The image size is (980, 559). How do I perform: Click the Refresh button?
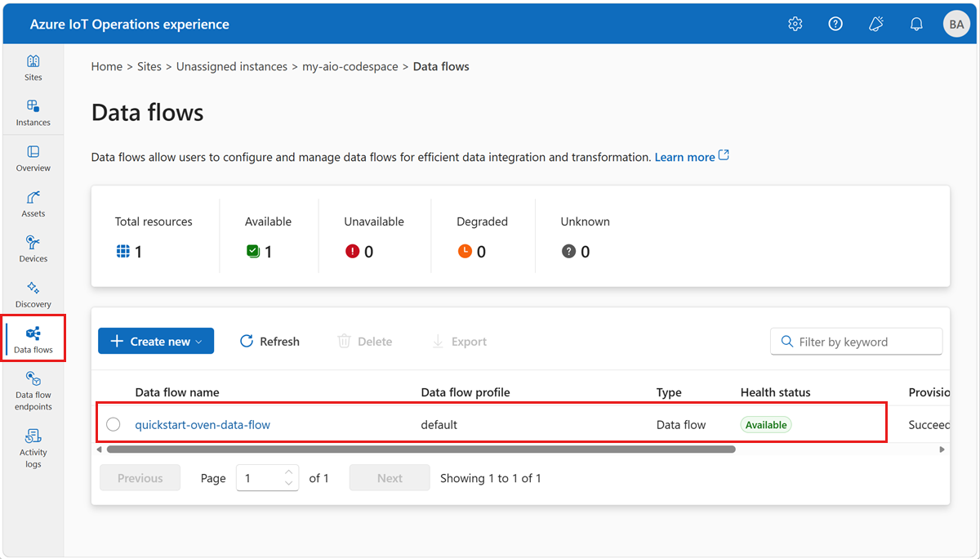269,342
